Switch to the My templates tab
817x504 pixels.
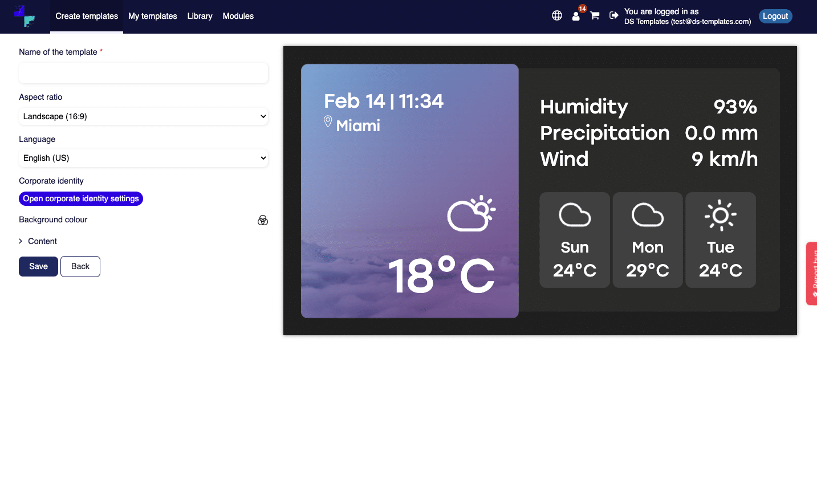coord(152,16)
